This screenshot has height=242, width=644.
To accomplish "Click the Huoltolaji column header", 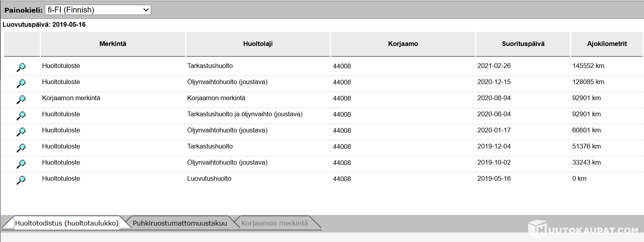I will (258, 44).
